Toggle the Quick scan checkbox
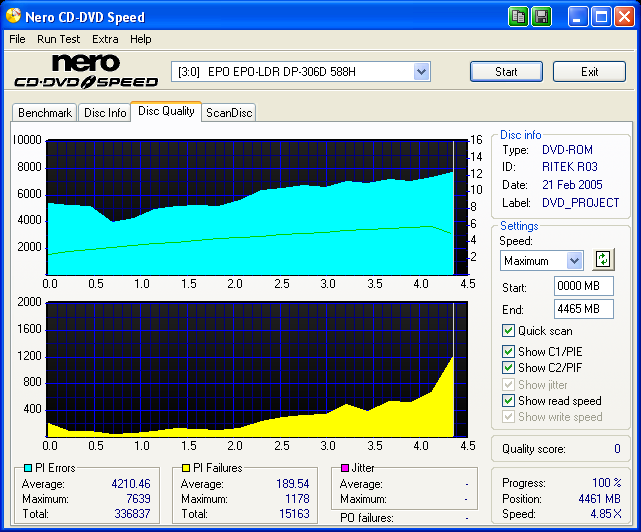The height and width of the screenshot is (532, 641). click(509, 331)
